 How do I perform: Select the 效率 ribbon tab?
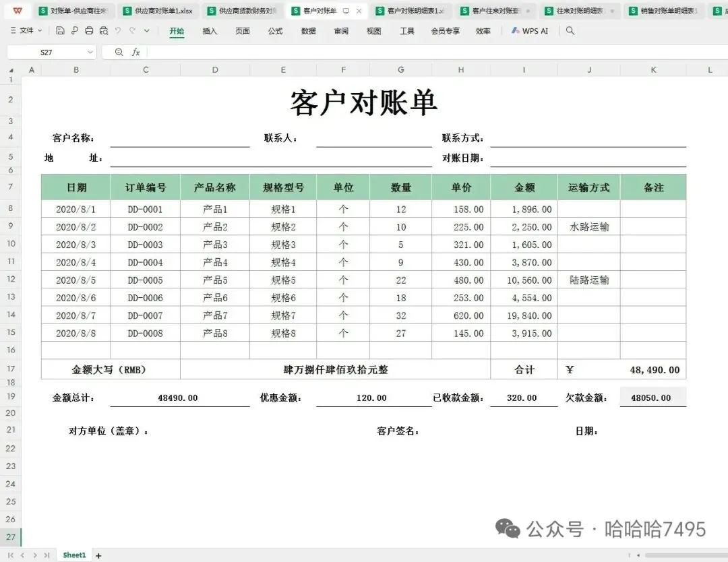pos(483,31)
